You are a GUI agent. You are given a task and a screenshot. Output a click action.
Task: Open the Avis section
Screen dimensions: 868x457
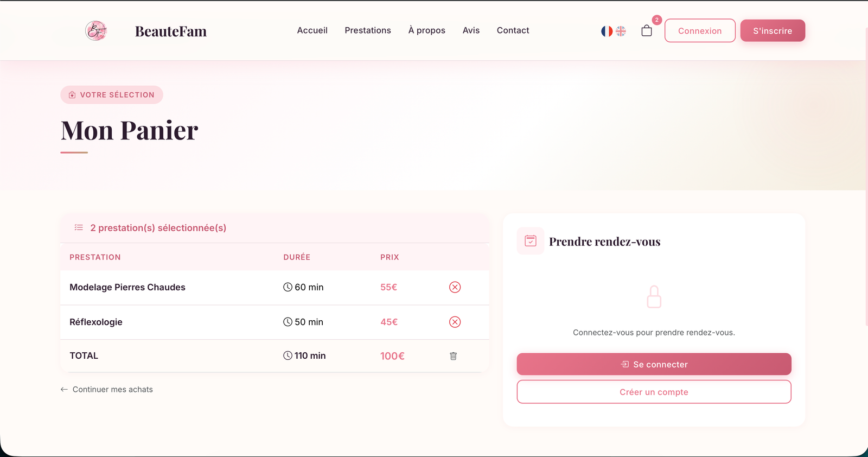470,30
